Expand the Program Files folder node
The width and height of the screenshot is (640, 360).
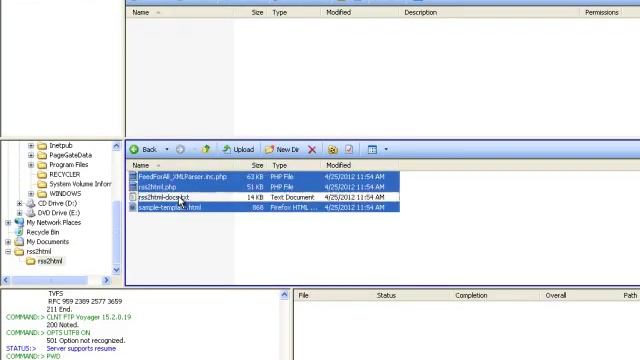coord(31,165)
